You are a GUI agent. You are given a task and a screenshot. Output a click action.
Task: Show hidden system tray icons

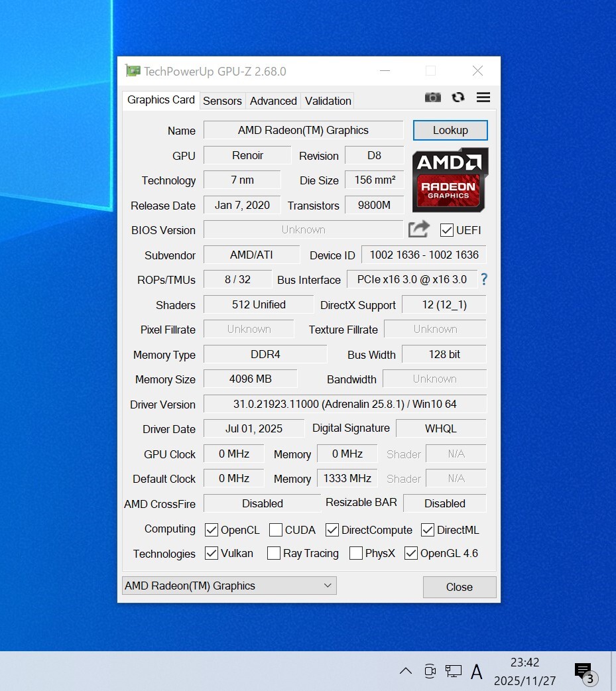(x=406, y=671)
